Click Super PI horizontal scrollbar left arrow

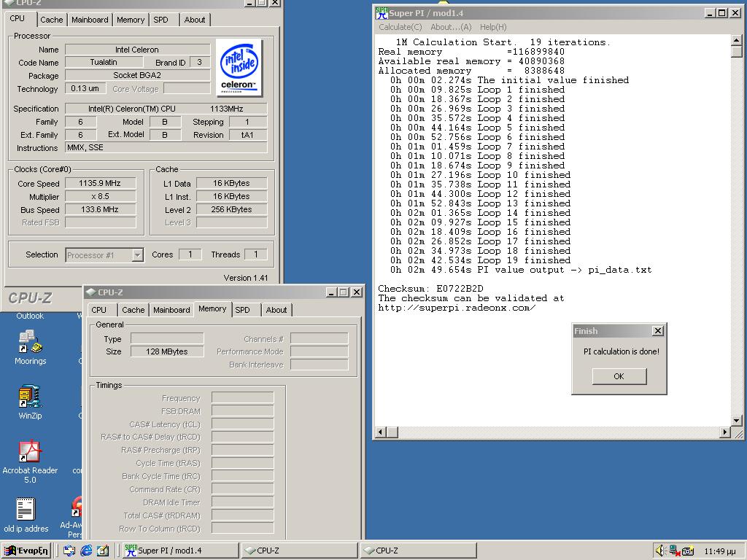[x=381, y=432]
